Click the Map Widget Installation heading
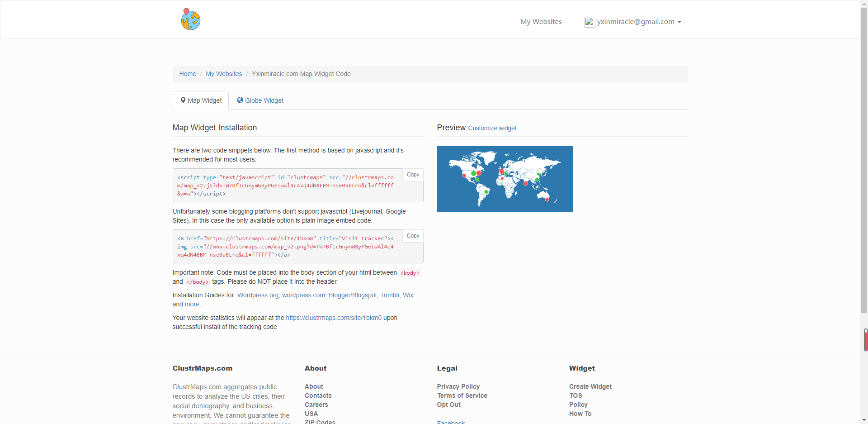 pyautogui.click(x=215, y=128)
